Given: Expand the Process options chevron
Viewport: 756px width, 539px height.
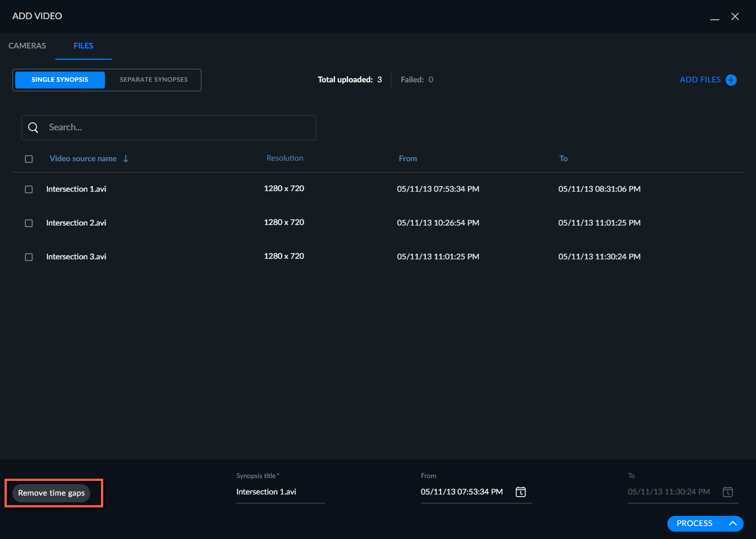Looking at the screenshot, I should tap(733, 524).
